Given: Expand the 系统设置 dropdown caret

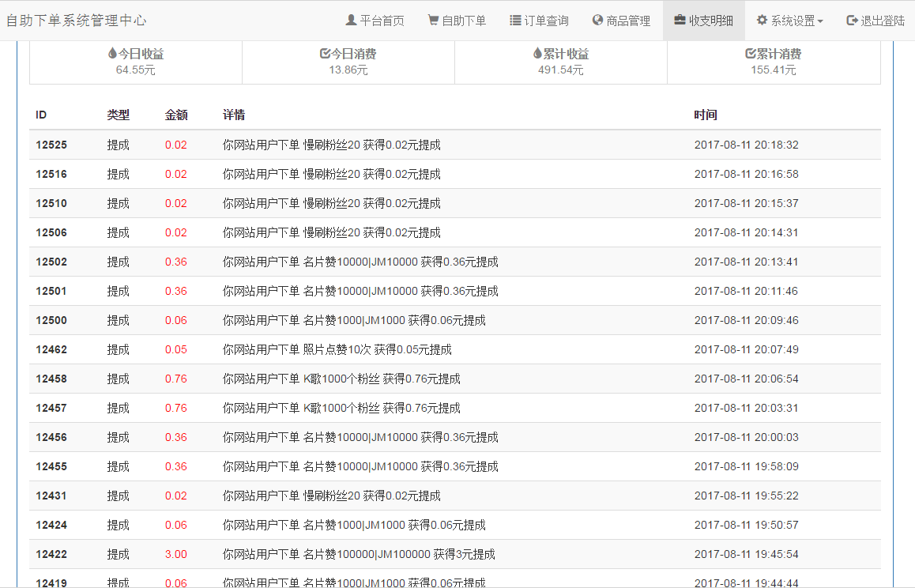Looking at the screenshot, I should pos(820,21).
